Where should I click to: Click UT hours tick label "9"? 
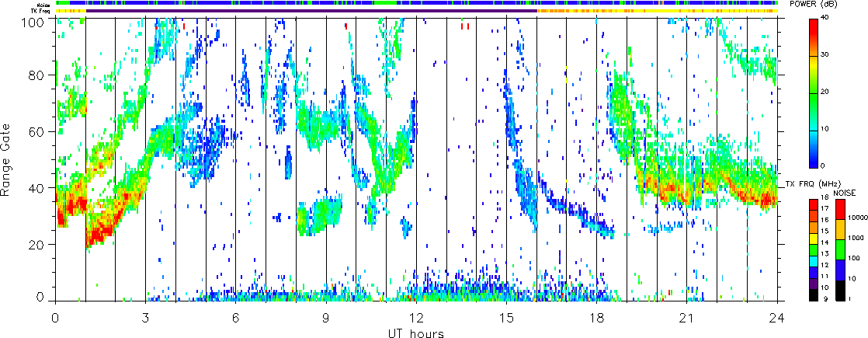[x=326, y=318]
